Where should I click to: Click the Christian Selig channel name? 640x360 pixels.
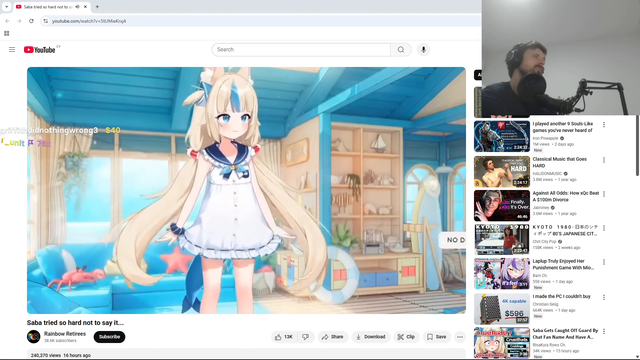[x=544, y=304]
